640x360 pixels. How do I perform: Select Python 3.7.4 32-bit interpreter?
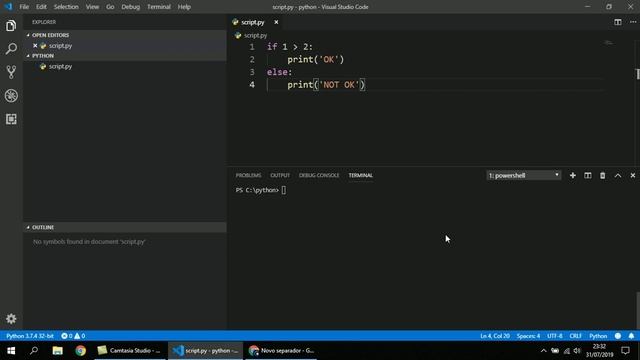(30, 336)
